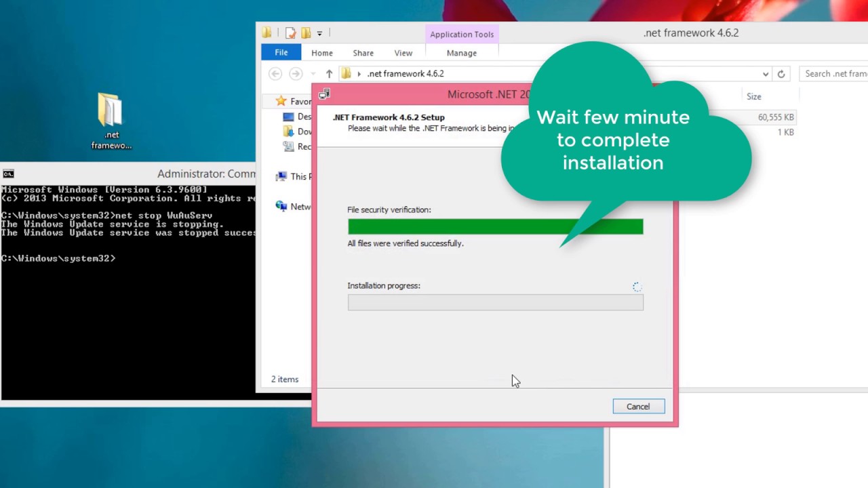This screenshot has width=868, height=488.
Task: Click the .NET setup installer title icon
Action: pos(325,94)
